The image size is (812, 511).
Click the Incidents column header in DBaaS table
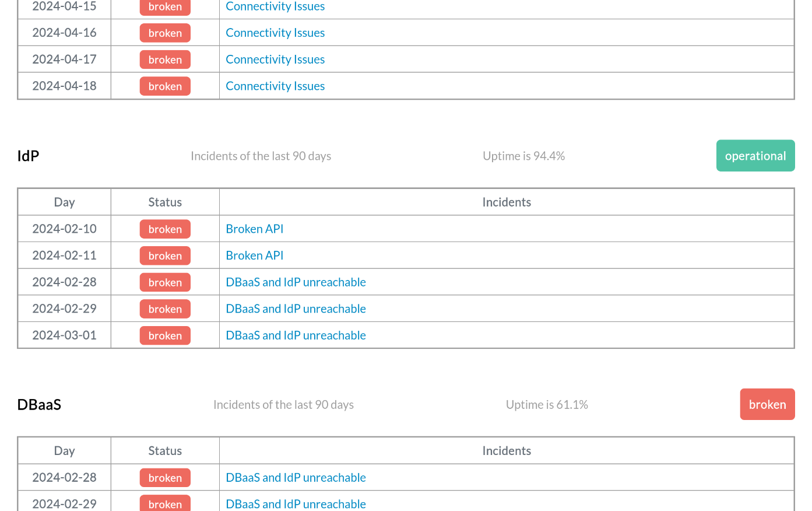point(507,450)
